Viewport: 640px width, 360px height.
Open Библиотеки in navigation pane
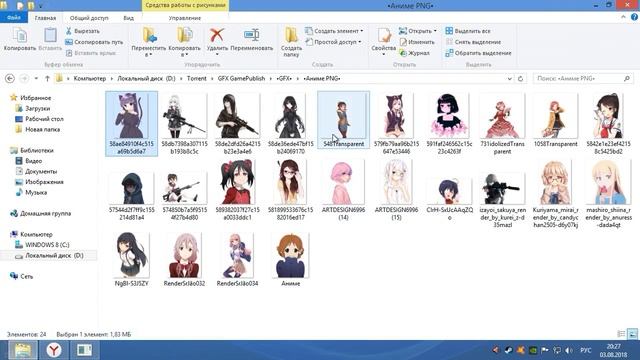tap(37, 151)
